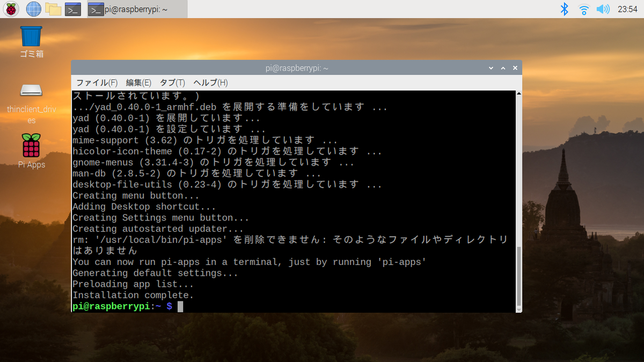Viewport: 644px width, 362px height.
Task: Click the clock showing 23:54
Action: 628,9
